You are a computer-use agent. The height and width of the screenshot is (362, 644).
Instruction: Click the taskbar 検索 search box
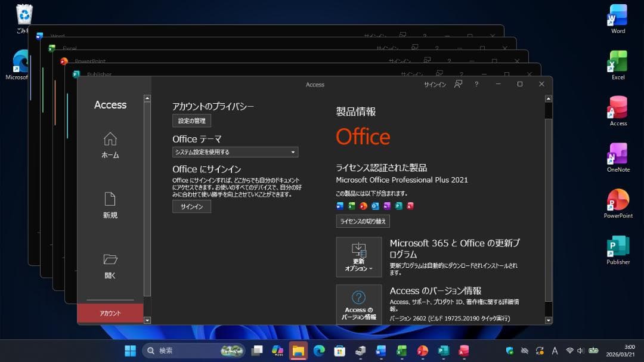pyautogui.click(x=193, y=351)
